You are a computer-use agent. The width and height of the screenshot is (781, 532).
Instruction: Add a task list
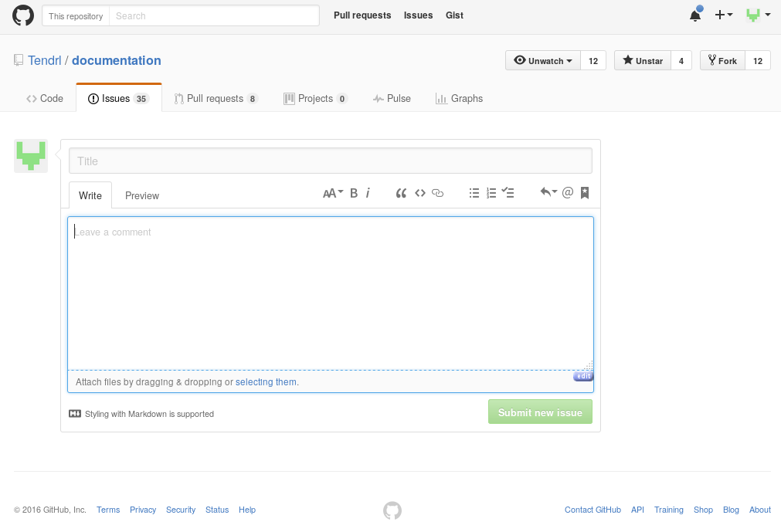[x=508, y=192]
